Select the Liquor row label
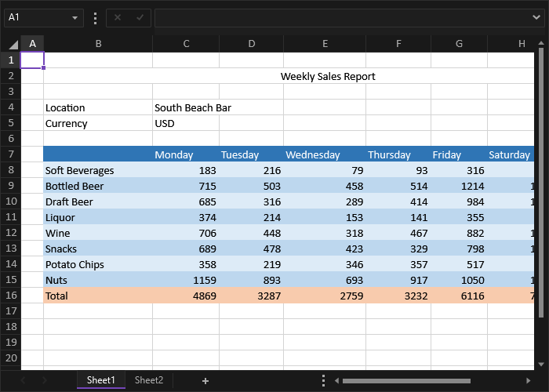Viewport: 549px width, 392px height. coord(98,217)
